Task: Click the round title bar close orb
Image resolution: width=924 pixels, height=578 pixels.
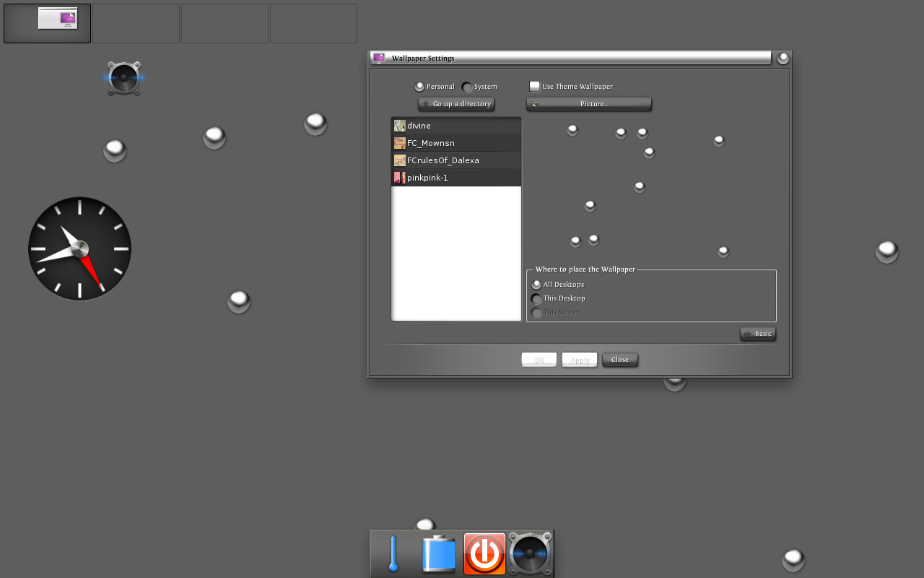Action: (x=783, y=58)
